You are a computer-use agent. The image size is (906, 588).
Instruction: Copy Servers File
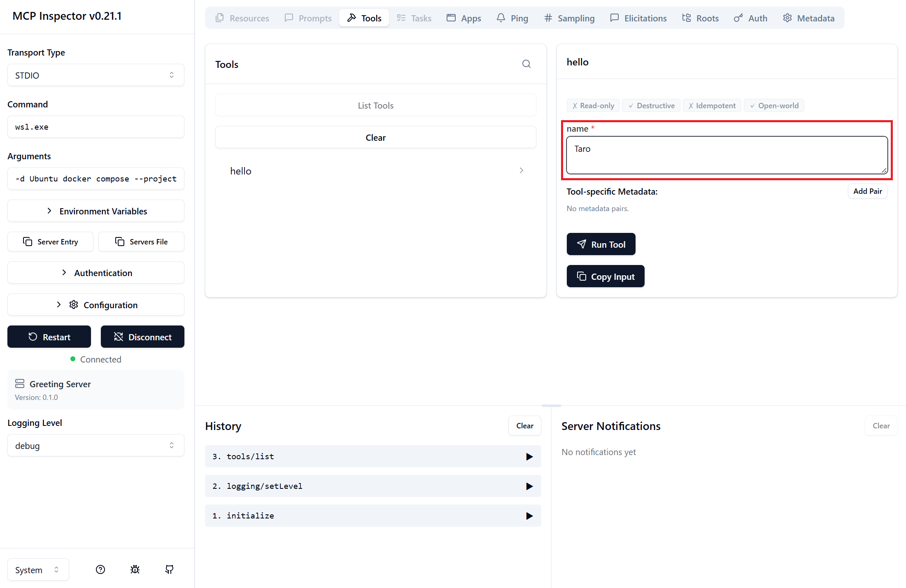[141, 242]
